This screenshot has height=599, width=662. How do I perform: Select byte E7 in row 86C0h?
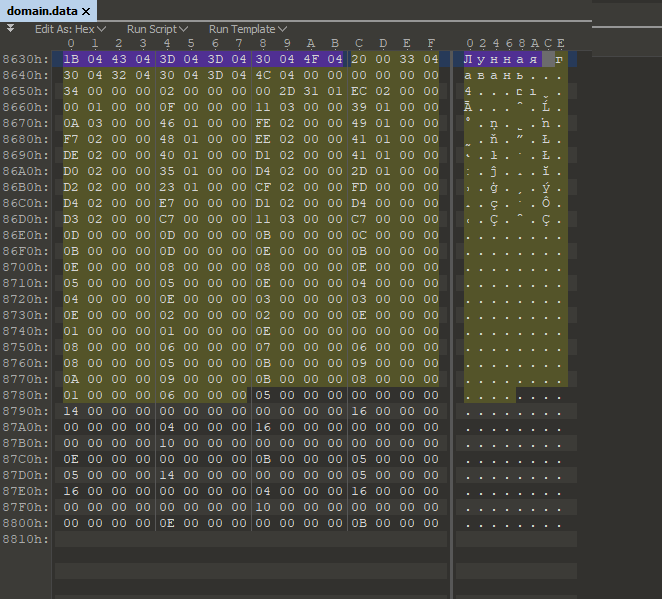167,203
